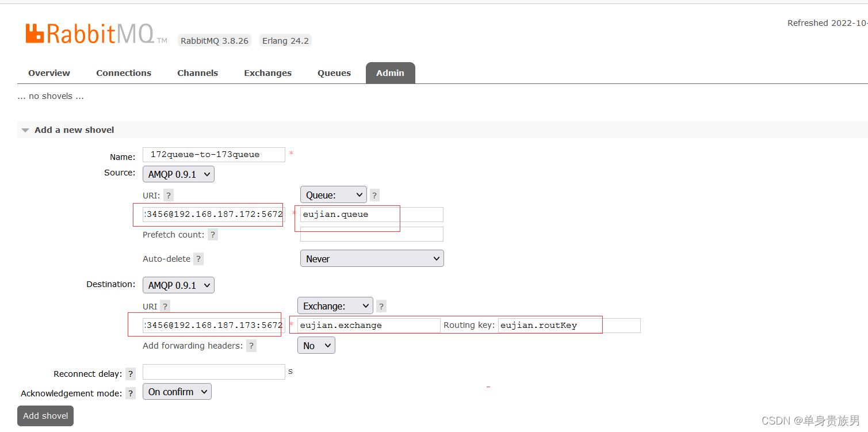
Task: Open the On confirm acknowledgement dropdown
Action: (177, 391)
